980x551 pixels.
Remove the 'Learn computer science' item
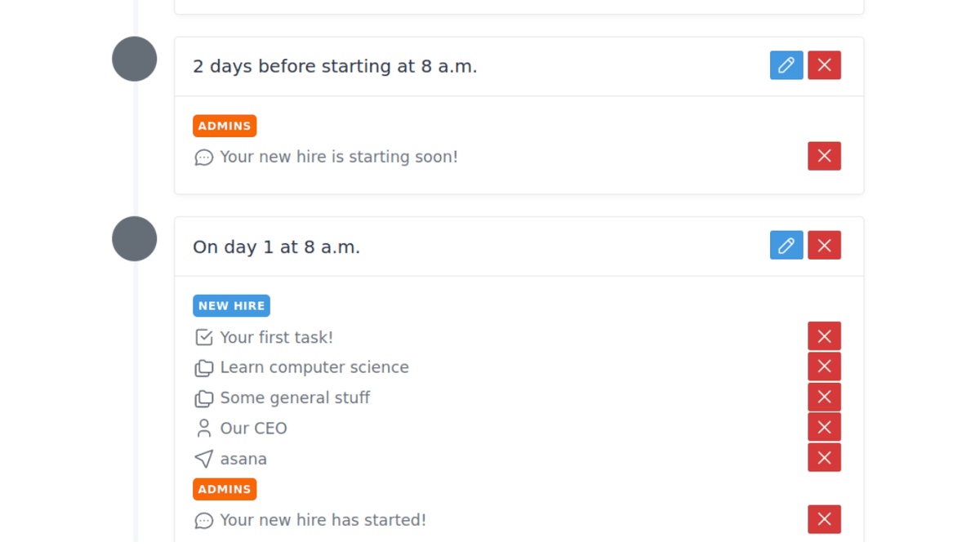[824, 367]
